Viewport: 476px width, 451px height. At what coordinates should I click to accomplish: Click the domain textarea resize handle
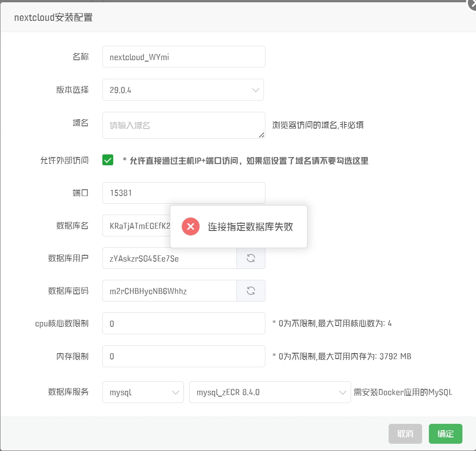tap(261, 135)
